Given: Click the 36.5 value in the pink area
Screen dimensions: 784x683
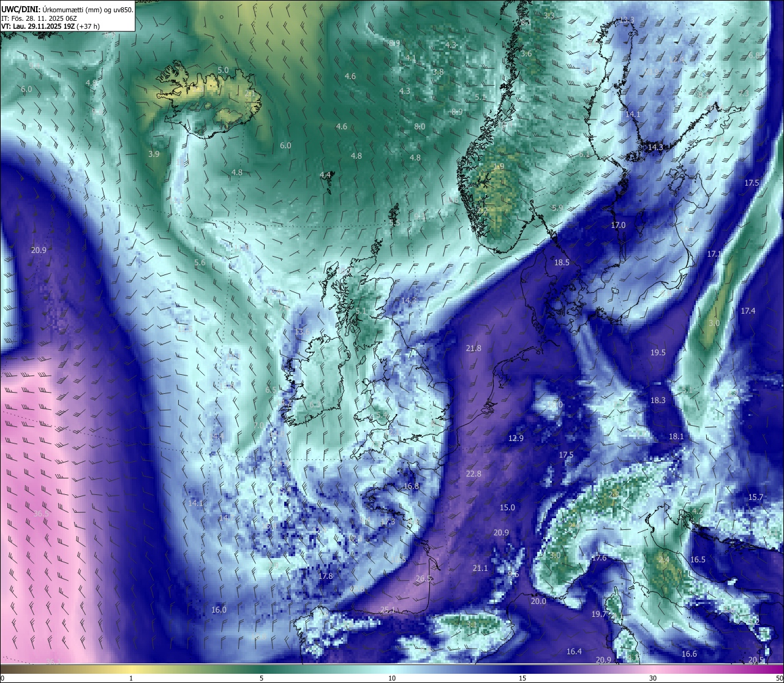Looking at the screenshot, I should tap(41, 513).
